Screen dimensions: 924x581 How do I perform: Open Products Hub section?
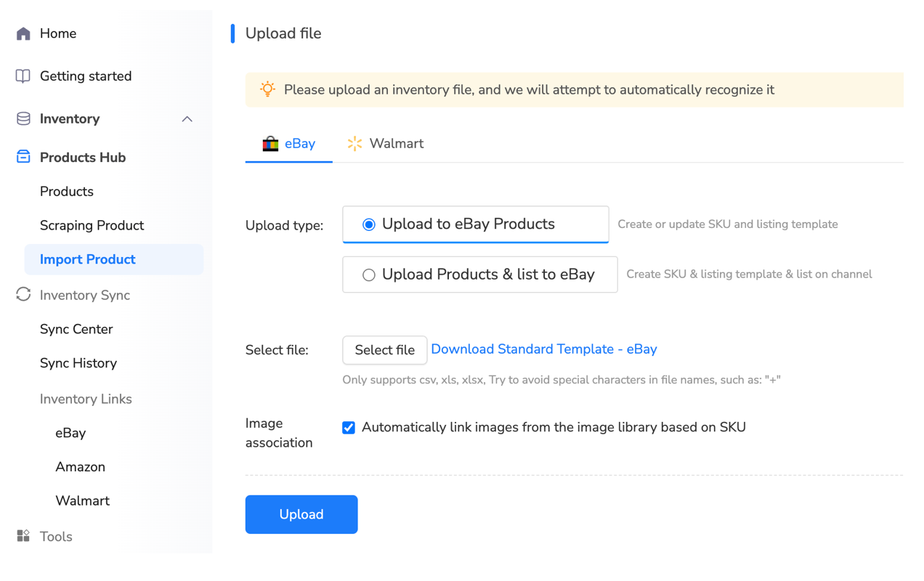(x=83, y=158)
